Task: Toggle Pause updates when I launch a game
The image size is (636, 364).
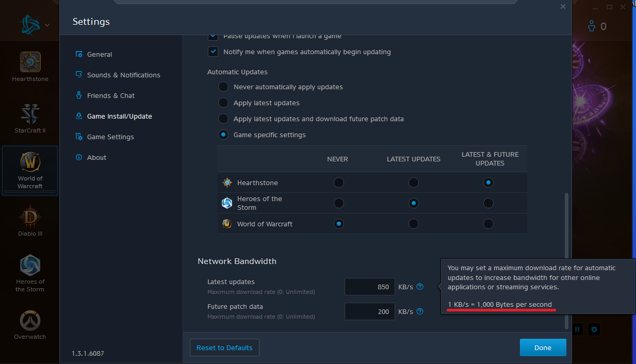Action: [213, 37]
